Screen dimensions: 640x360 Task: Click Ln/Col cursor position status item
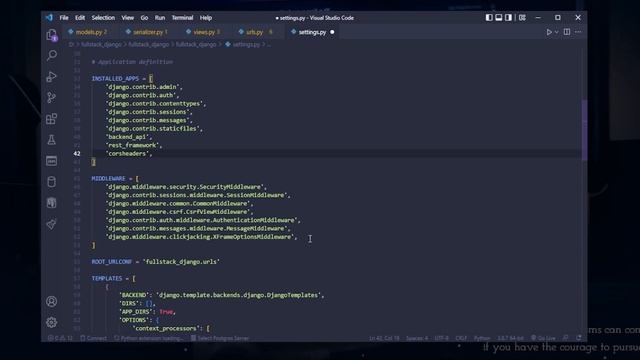click(x=384, y=338)
